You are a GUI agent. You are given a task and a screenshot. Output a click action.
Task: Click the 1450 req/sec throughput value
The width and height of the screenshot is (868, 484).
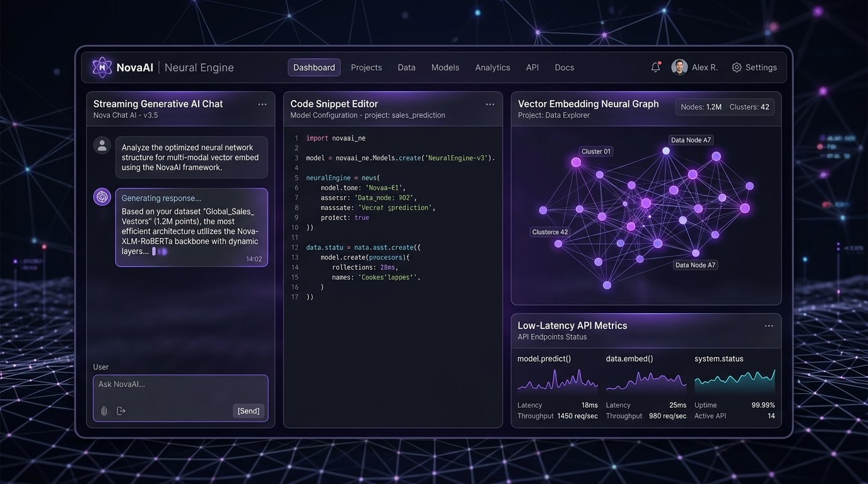(578, 416)
